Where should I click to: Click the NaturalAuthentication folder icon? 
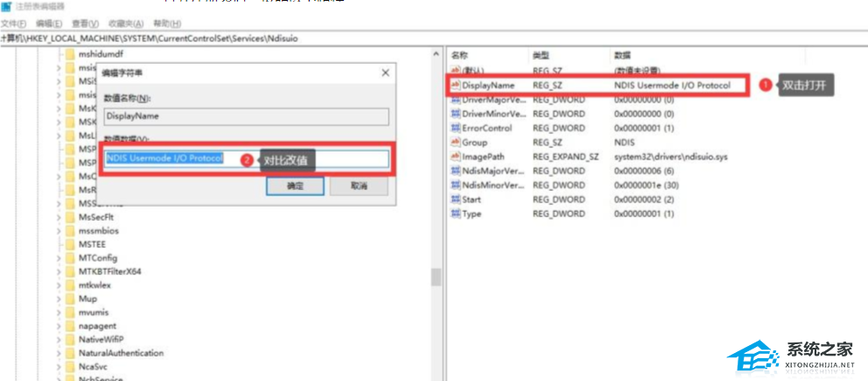(69, 353)
